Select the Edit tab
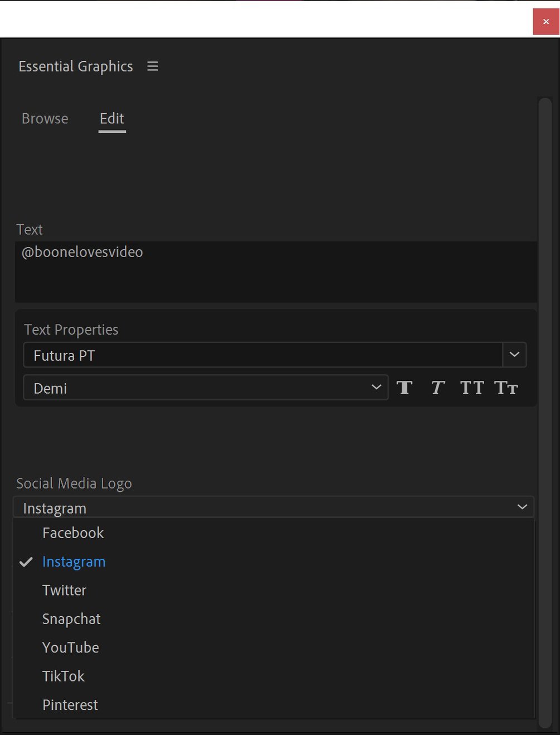This screenshot has height=735, width=560. click(112, 119)
